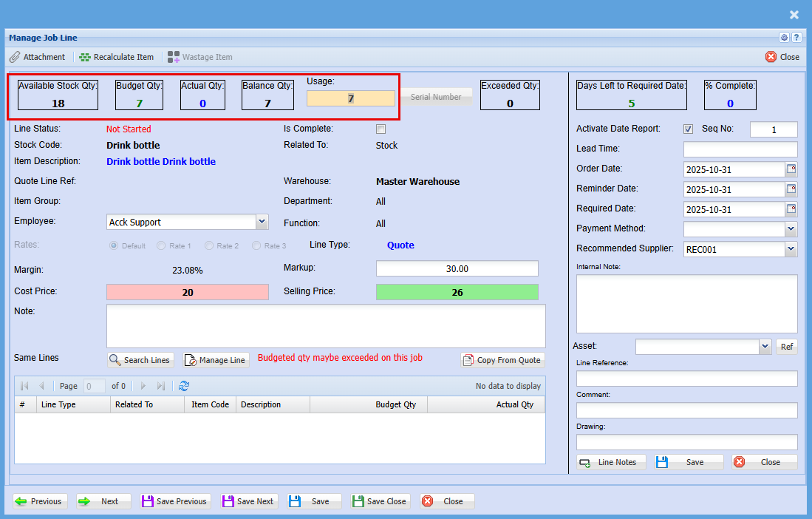Open calendar picker for Reminder Date

(791, 189)
